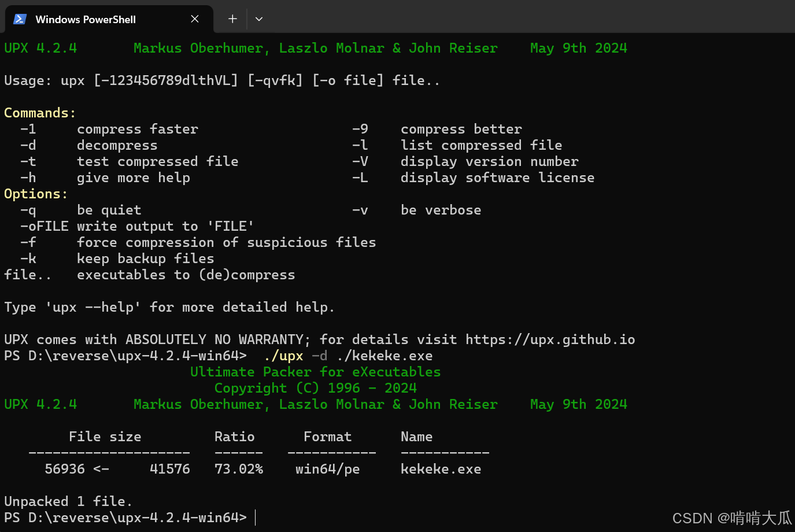Click the 'Name' column header
Image resolution: width=795 pixels, height=532 pixels.
coord(417,437)
